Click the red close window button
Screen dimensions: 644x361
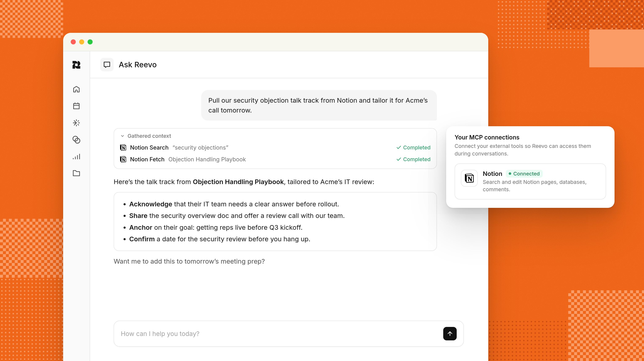[73, 42]
